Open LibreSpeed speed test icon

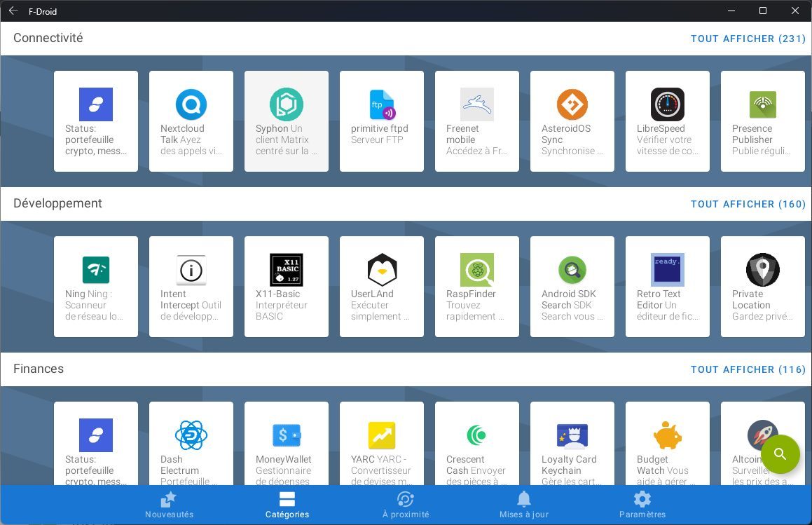(668, 104)
